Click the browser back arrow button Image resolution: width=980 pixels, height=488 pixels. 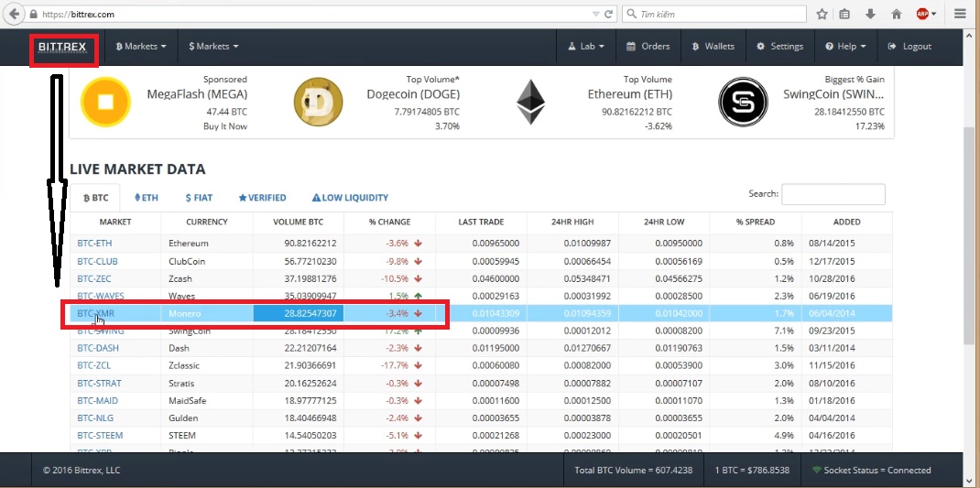point(14,14)
